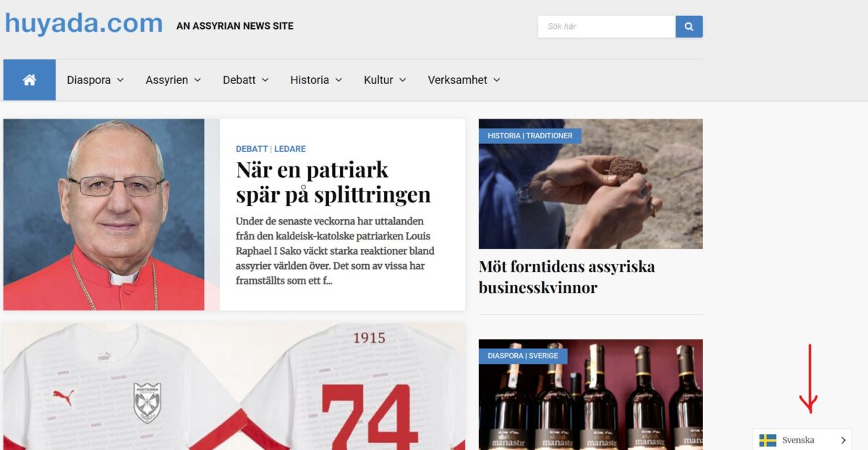
Task: Open the Verksamhet menu
Action: pos(464,80)
